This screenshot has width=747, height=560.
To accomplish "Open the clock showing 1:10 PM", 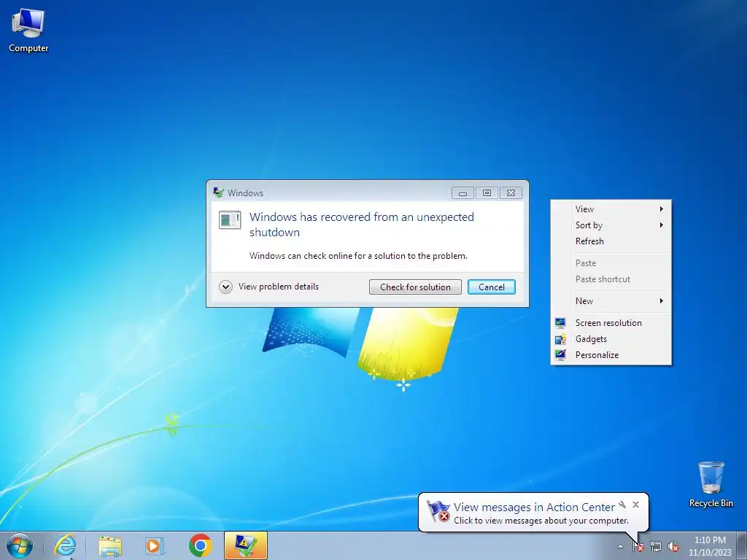I will 710,546.
